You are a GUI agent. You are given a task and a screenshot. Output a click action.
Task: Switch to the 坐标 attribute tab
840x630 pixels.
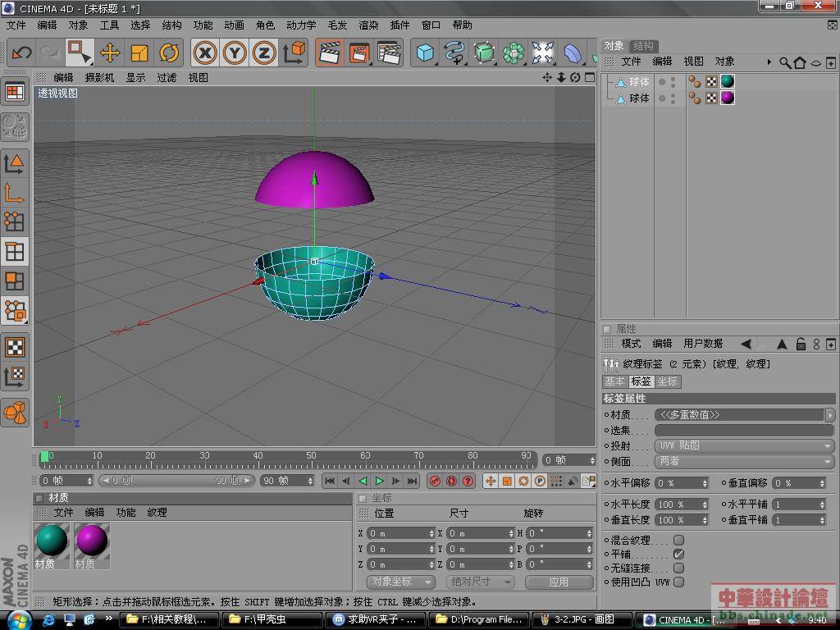668,381
